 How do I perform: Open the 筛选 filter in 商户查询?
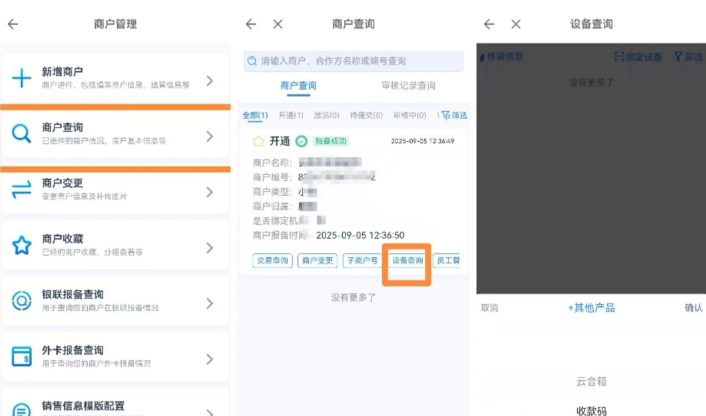click(454, 115)
